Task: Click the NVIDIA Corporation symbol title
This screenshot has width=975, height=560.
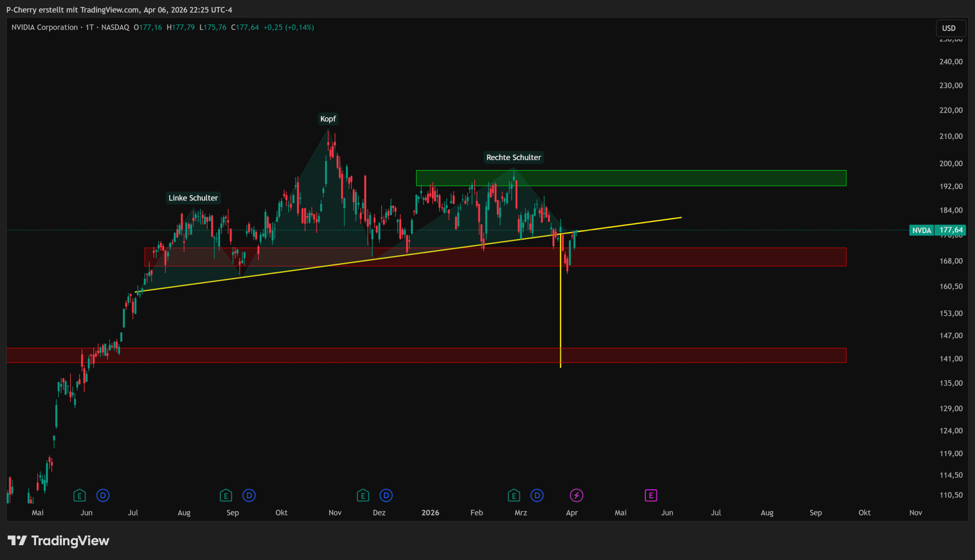Action: pos(45,27)
